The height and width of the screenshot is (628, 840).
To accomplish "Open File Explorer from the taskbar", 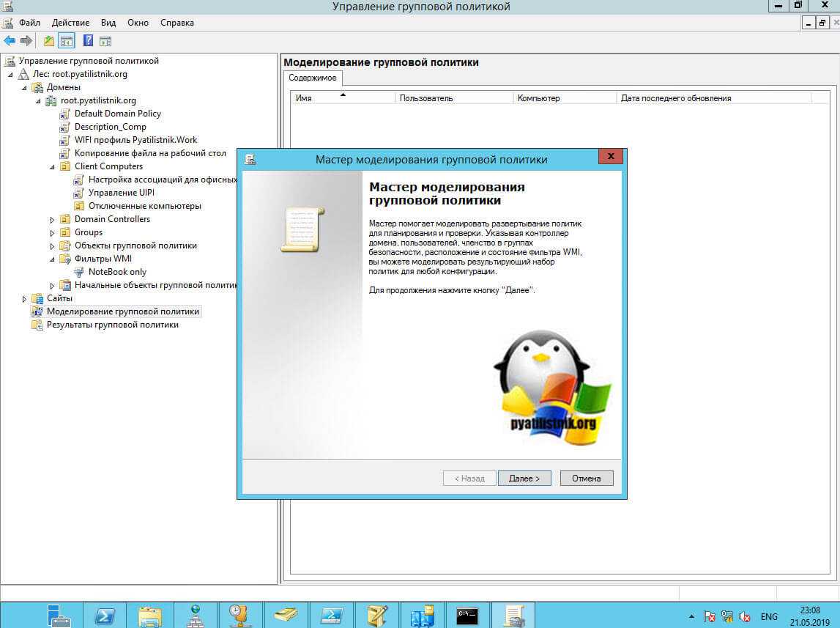I will coord(149,613).
